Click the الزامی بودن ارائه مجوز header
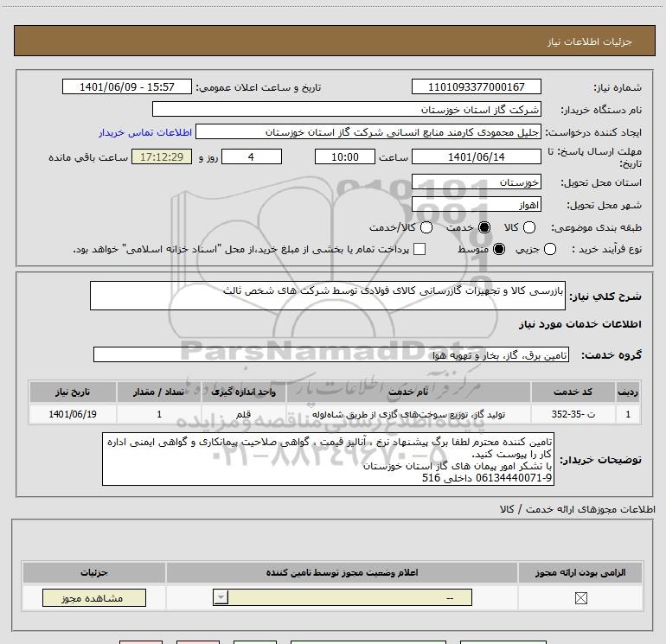This screenshot has height=644, width=666. click(x=580, y=572)
